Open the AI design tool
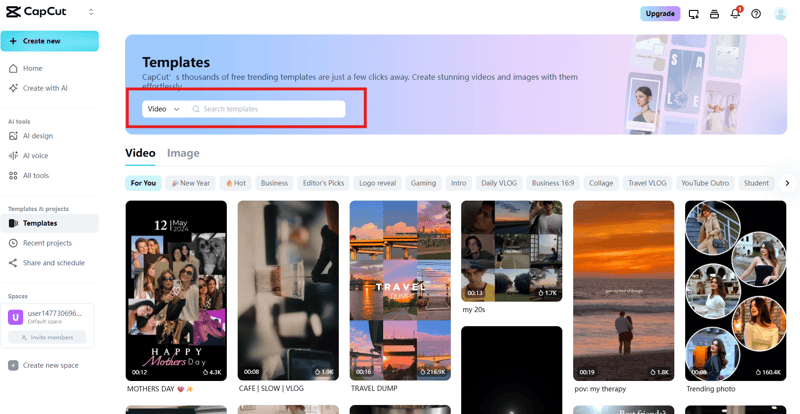 click(49, 136)
